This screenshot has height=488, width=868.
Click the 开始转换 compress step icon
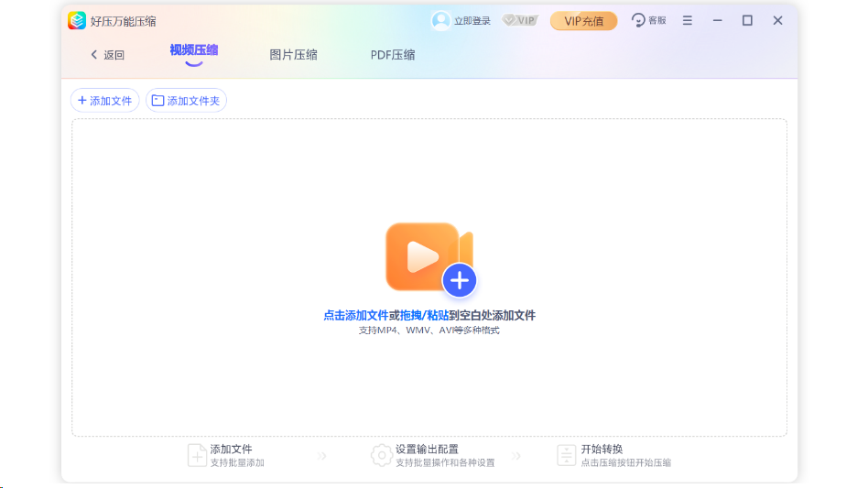pyautogui.click(x=566, y=455)
